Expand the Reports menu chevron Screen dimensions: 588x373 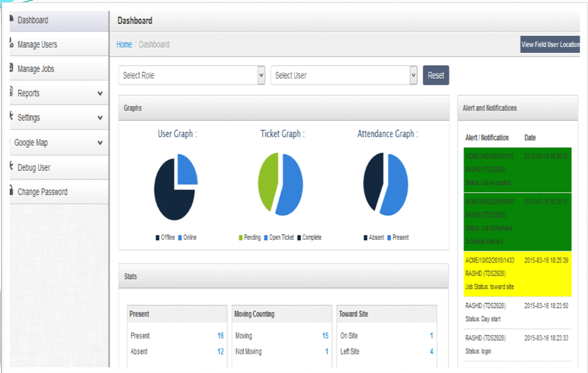[x=100, y=94]
